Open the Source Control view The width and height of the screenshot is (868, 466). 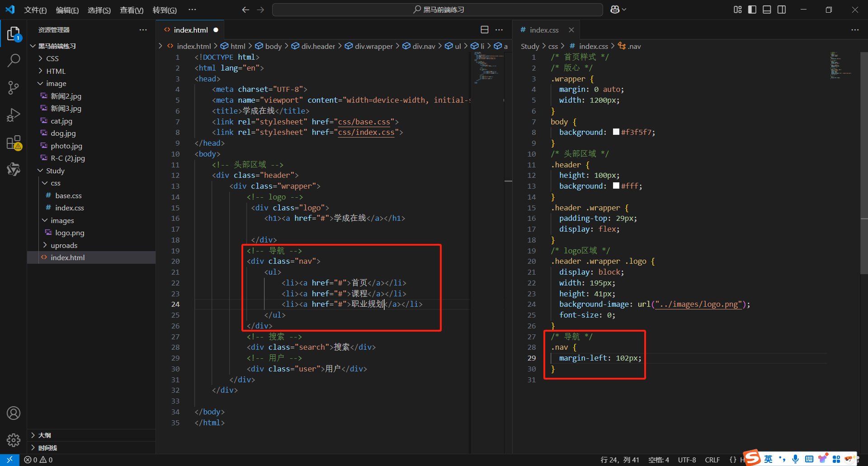click(14, 87)
